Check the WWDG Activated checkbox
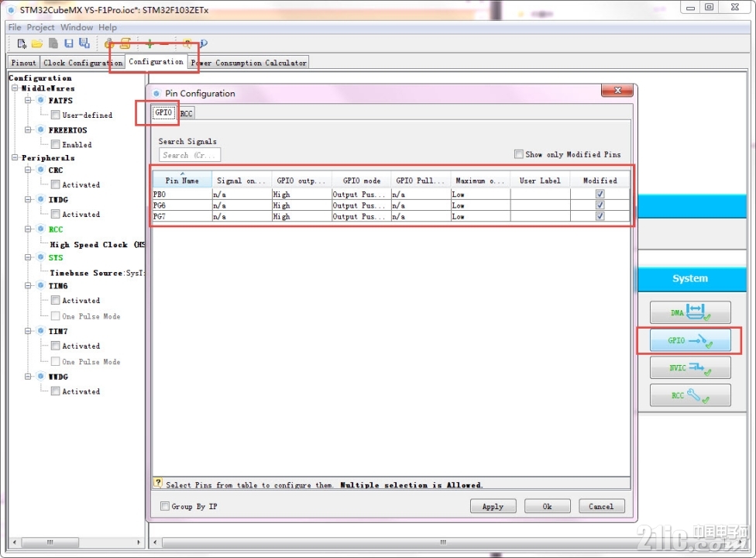Image resolution: width=756 pixels, height=558 pixels. [x=56, y=391]
